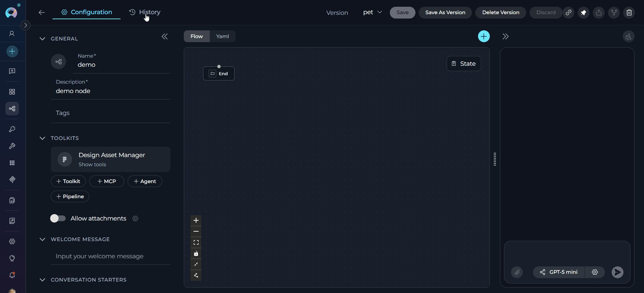Open the pet version dropdown
Image resolution: width=644 pixels, height=293 pixels.
[372, 12]
